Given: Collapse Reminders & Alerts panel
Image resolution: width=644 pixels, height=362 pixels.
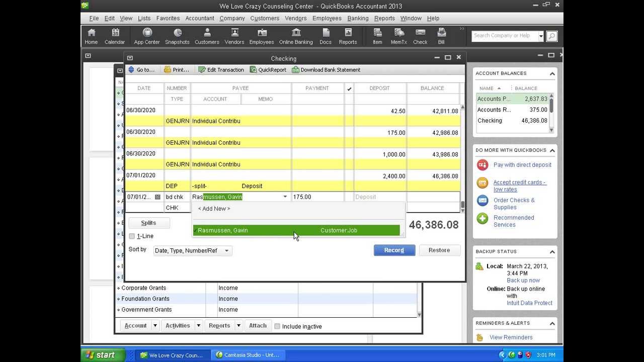Looking at the screenshot, I should click(552, 323).
